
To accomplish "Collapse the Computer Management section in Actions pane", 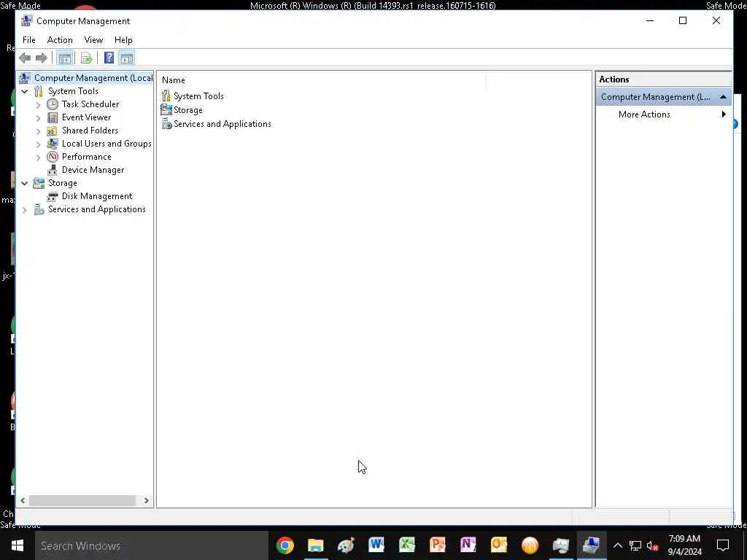I will [x=723, y=97].
